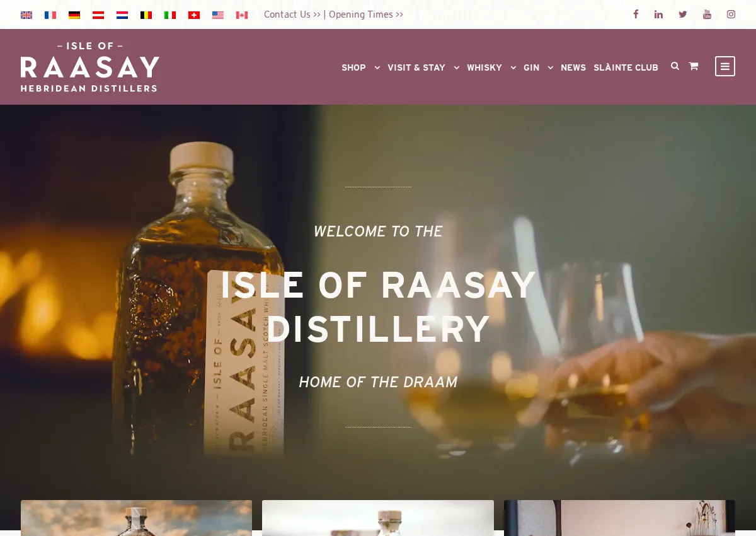Image resolution: width=756 pixels, height=536 pixels.
Task: Select the Canadian flag
Action: tap(242, 15)
